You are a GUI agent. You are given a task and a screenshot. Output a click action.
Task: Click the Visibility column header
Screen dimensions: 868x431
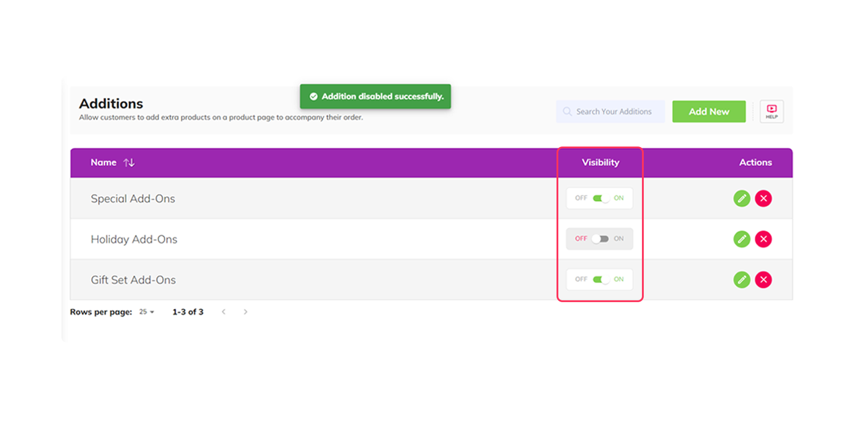tap(600, 162)
